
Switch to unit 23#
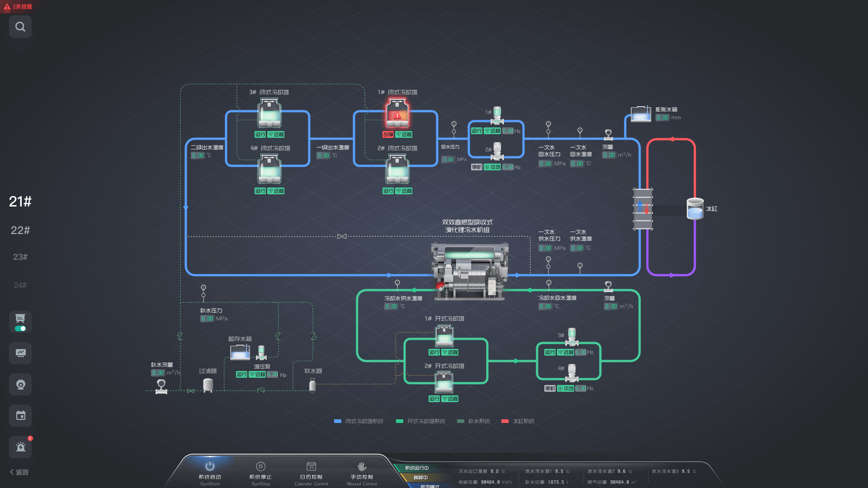pos(20,257)
